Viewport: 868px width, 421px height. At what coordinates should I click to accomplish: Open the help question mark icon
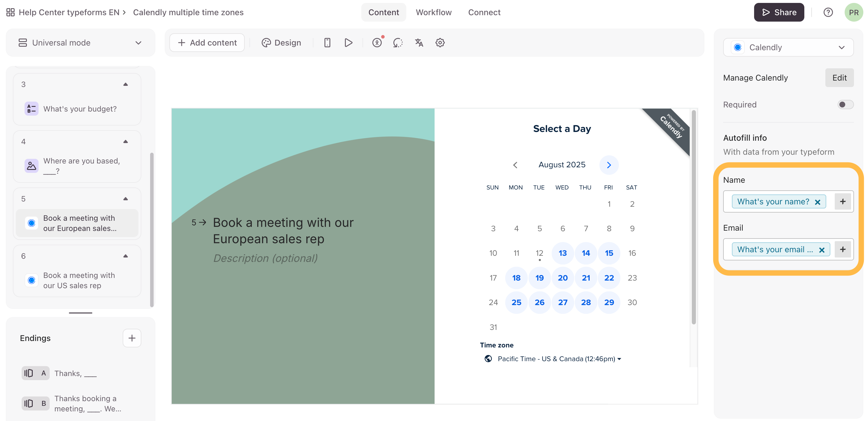[x=828, y=13]
